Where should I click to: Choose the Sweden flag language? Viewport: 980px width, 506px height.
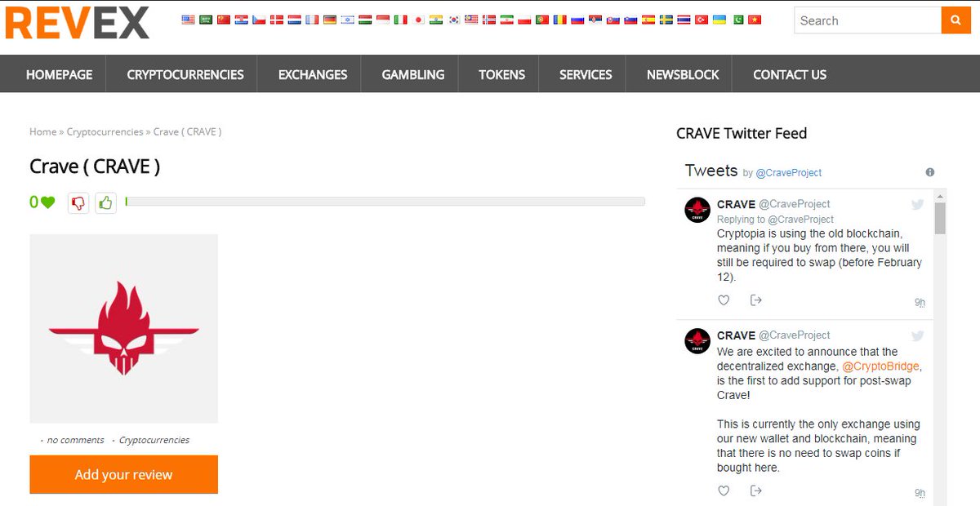666,20
